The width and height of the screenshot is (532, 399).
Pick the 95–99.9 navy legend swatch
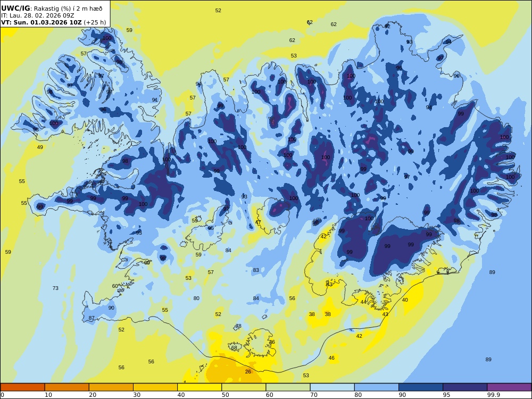click(465, 387)
